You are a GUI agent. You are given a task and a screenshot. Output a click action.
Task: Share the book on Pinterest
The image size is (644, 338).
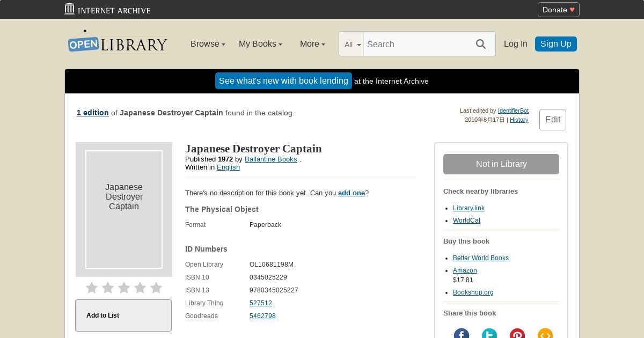pos(517,333)
